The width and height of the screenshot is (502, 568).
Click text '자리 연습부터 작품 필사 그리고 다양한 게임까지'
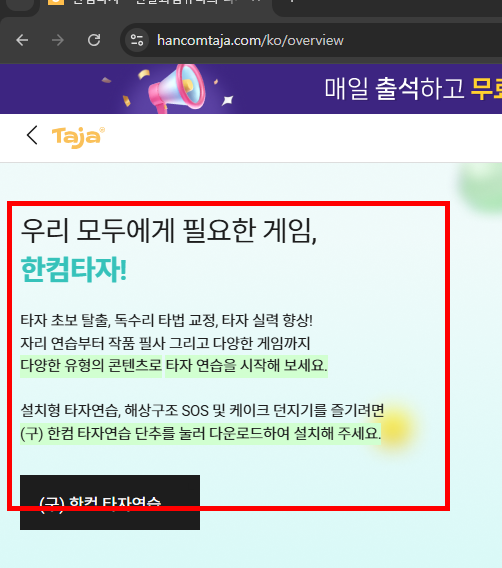point(166,343)
